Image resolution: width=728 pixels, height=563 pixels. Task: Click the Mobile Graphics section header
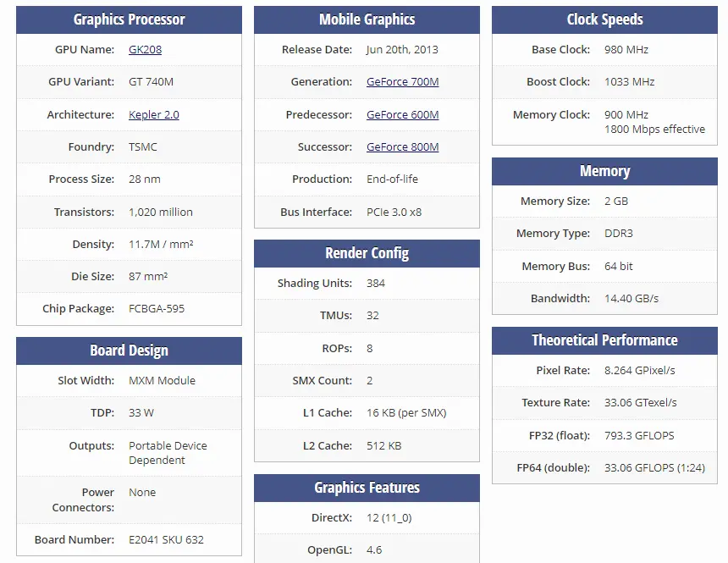pos(367,19)
